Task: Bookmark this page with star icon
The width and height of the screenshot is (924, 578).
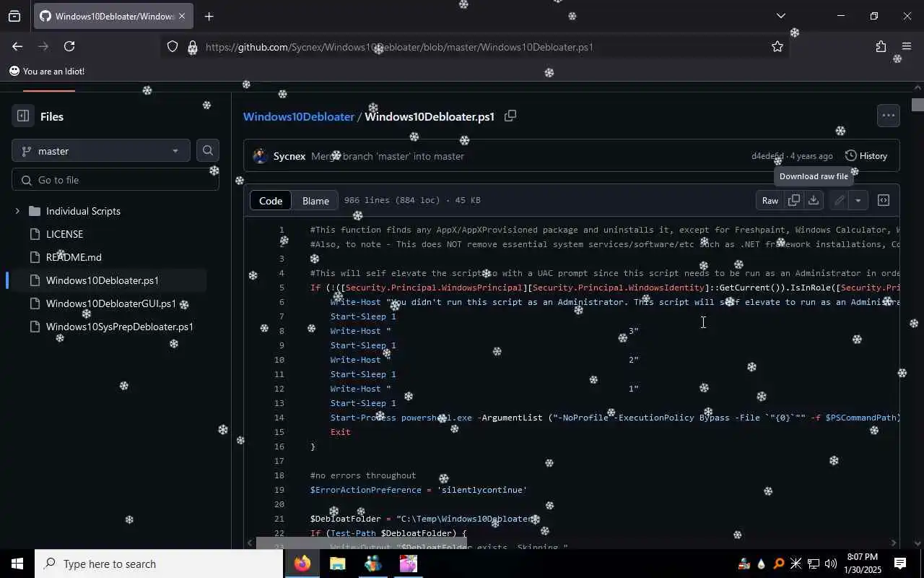Action: pos(777,46)
